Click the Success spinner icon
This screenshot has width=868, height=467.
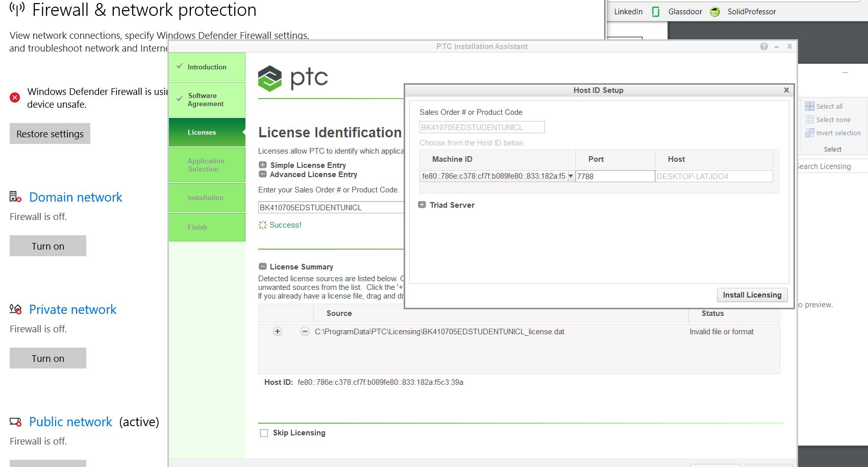263,225
